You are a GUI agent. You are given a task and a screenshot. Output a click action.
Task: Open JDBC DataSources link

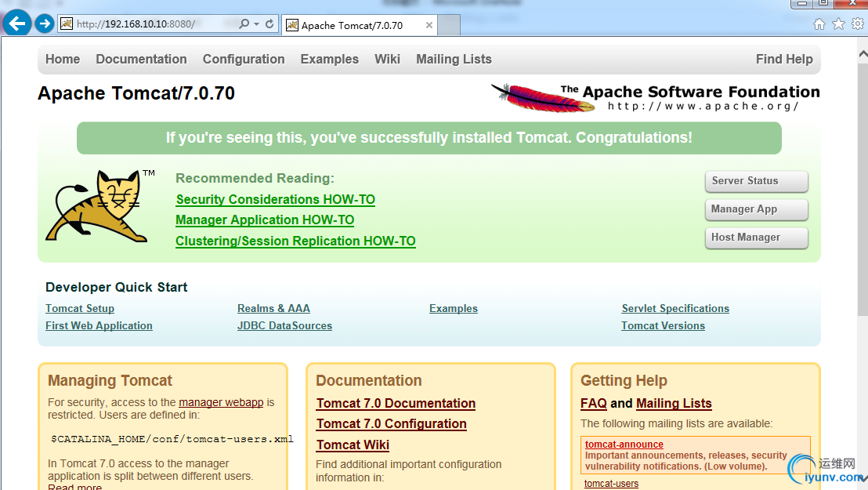click(284, 326)
